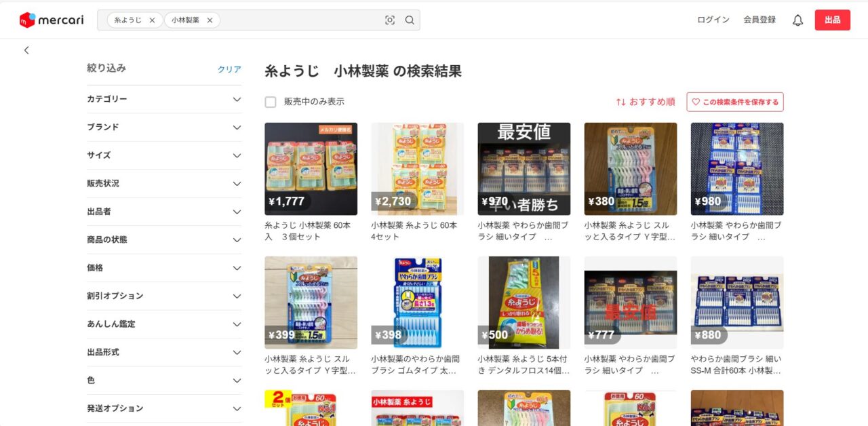868x426 pixels.
Task: Open image search camera icon
Action: tap(390, 20)
